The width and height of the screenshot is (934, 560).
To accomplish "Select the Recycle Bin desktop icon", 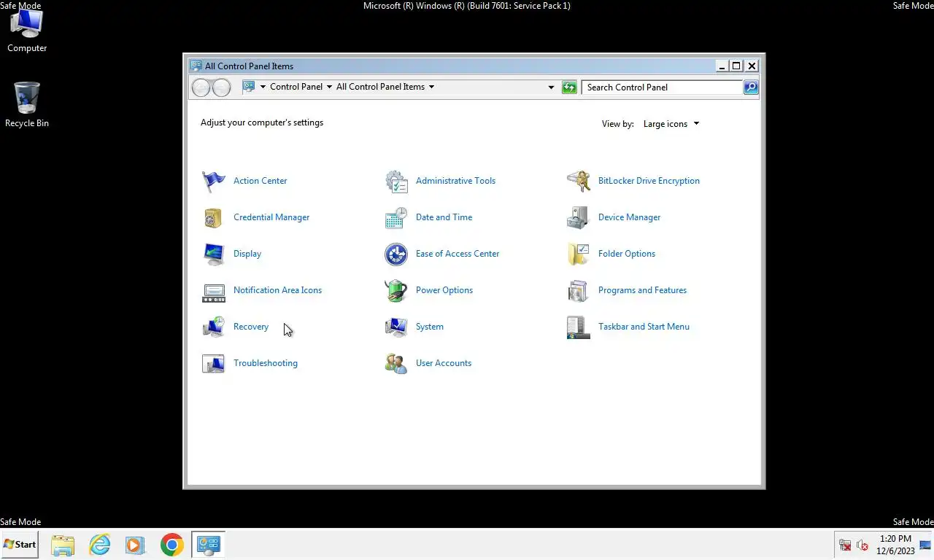I will 27,104.
